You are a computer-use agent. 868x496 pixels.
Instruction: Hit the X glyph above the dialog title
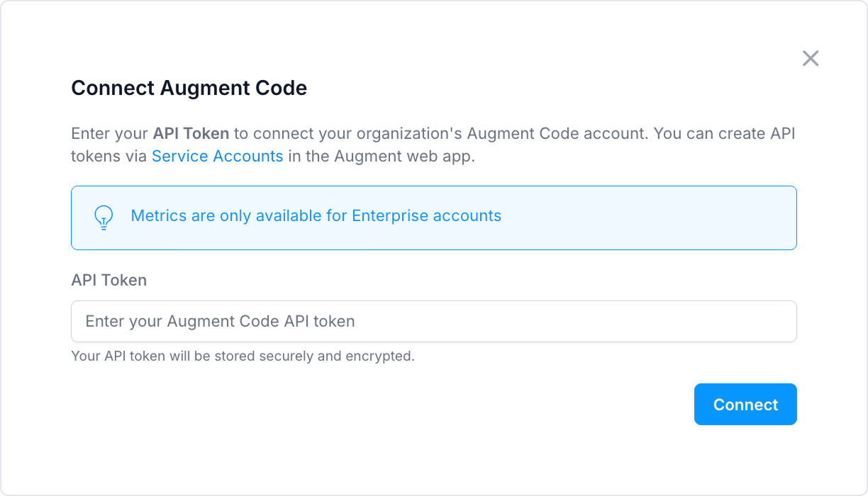(811, 58)
